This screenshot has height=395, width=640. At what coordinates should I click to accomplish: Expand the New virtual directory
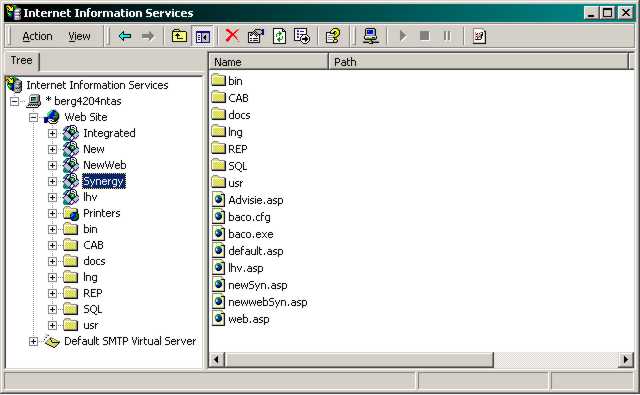(x=52, y=149)
